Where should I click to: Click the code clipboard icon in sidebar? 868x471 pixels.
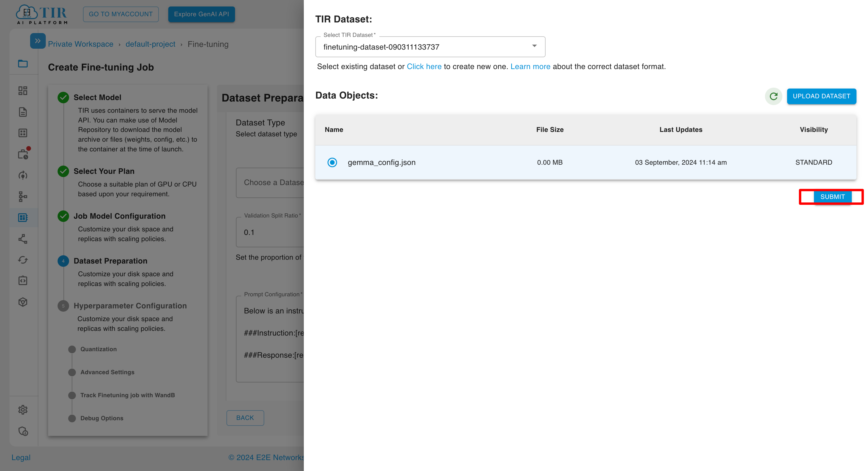coord(23,281)
